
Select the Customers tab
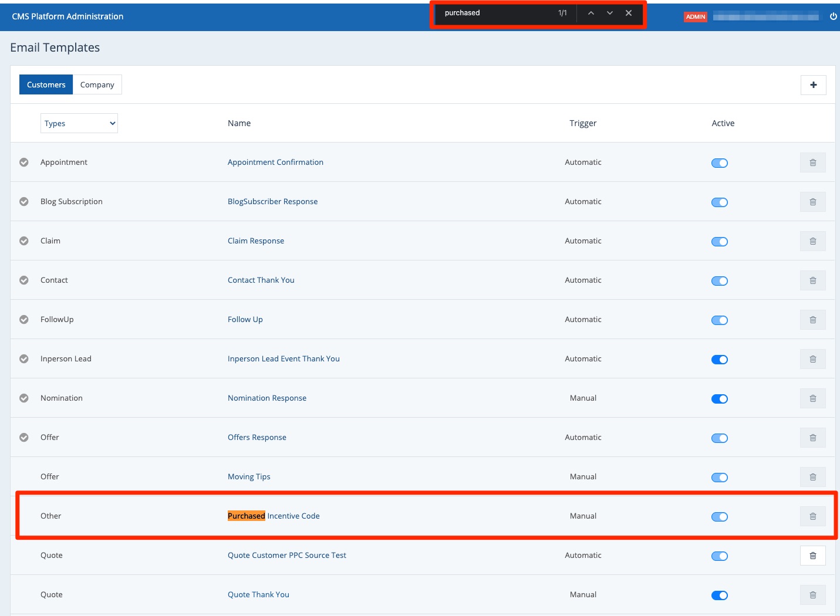pos(46,84)
